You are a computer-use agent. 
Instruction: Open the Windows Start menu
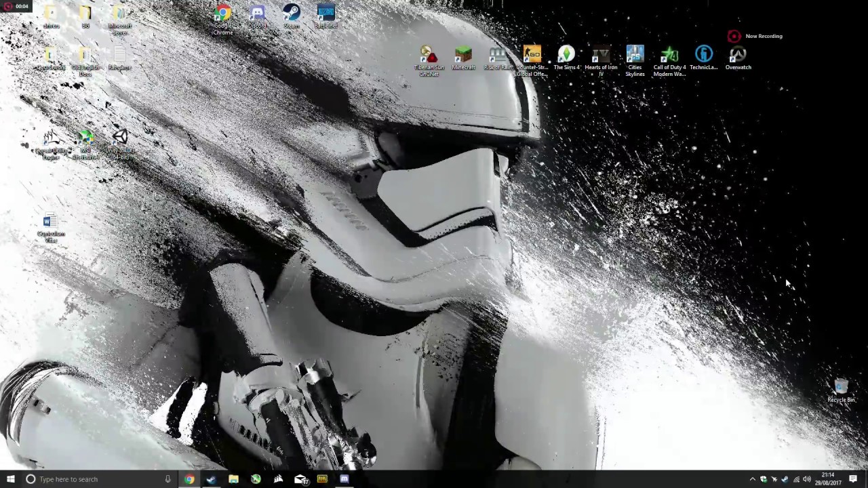(x=10, y=479)
